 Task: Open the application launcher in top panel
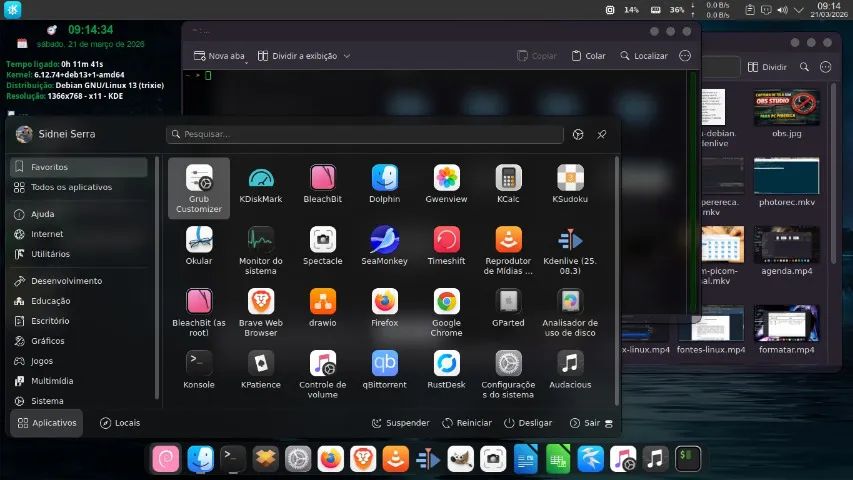pos(13,9)
